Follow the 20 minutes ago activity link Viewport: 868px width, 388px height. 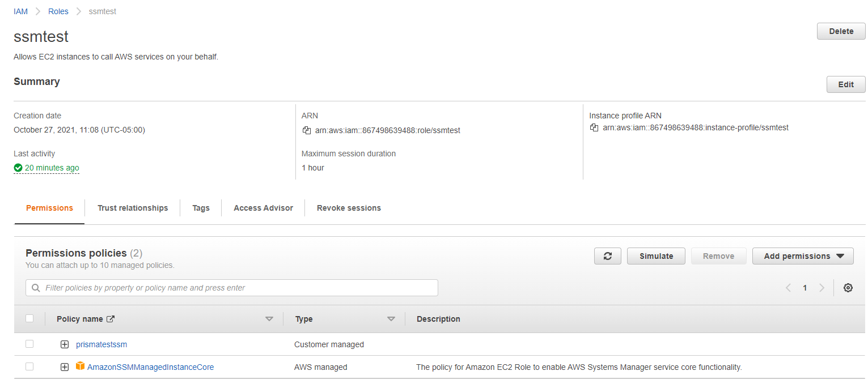[x=52, y=168]
